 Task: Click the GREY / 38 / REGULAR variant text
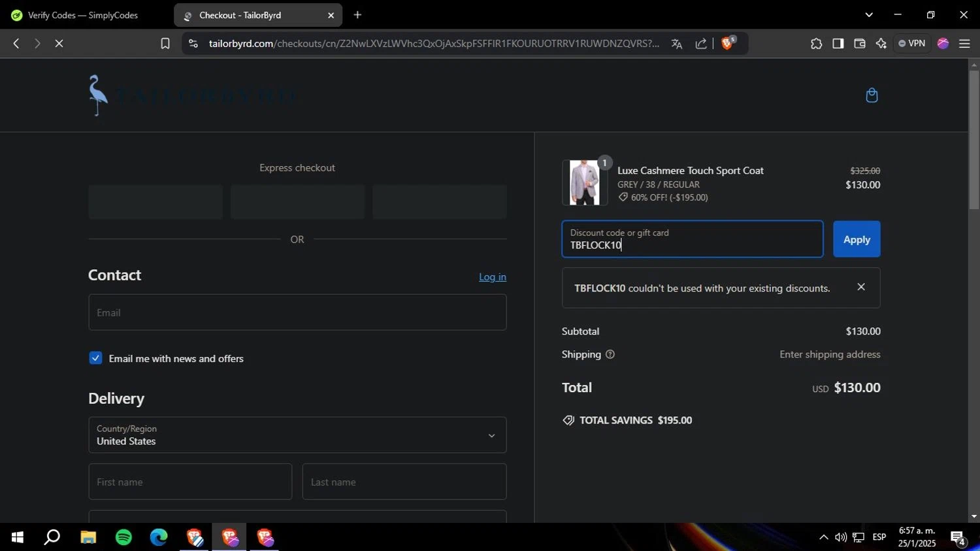(x=659, y=185)
